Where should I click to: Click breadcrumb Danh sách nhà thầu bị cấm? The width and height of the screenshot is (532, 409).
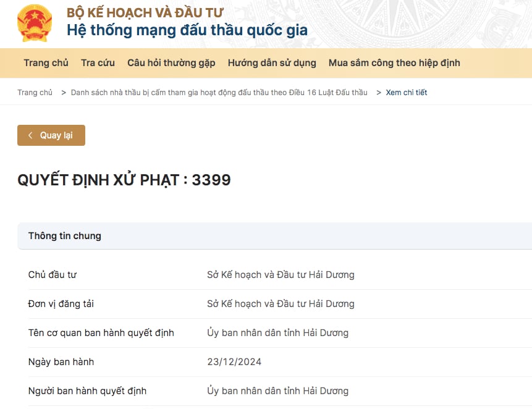click(220, 92)
